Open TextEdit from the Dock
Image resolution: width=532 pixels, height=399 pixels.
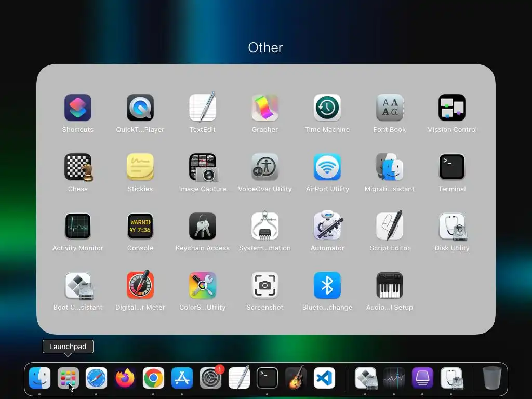[x=239, y=378]
